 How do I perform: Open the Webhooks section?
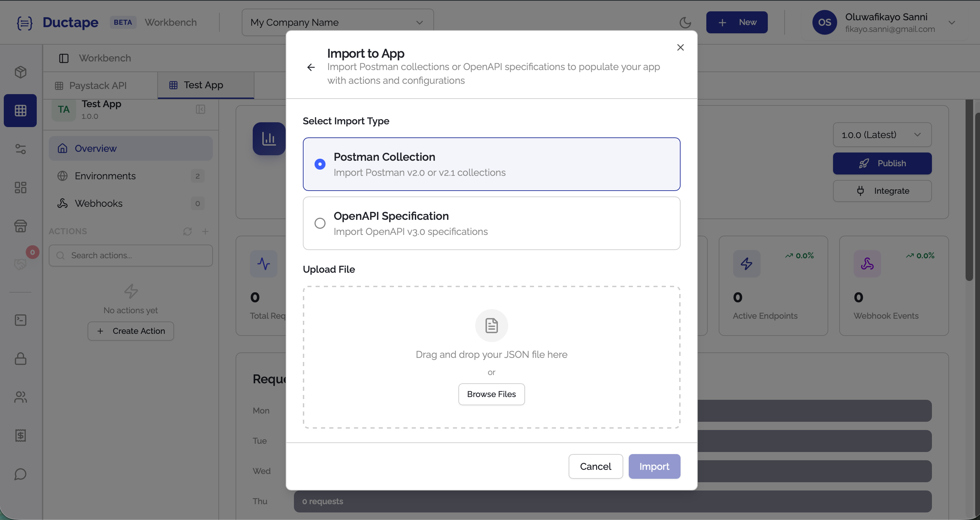99,203
